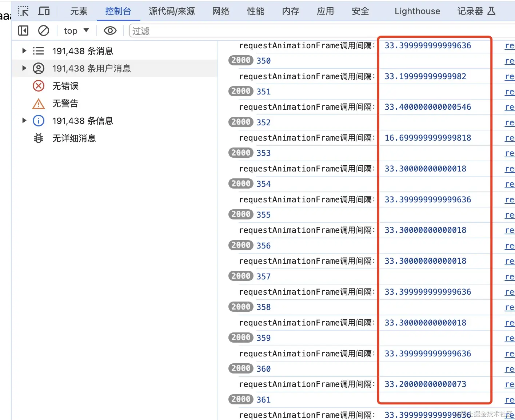The width and height of the screenshot is (515, 420).
Task: Toggle the device toolbar icon
Action: click(44, 11)
